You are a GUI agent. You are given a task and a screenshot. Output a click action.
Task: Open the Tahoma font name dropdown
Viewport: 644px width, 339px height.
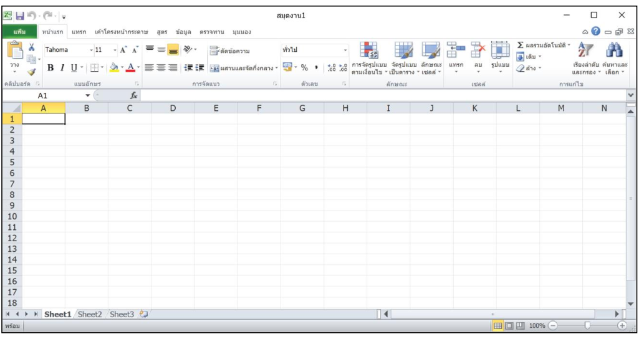click(x=91, y=50)
